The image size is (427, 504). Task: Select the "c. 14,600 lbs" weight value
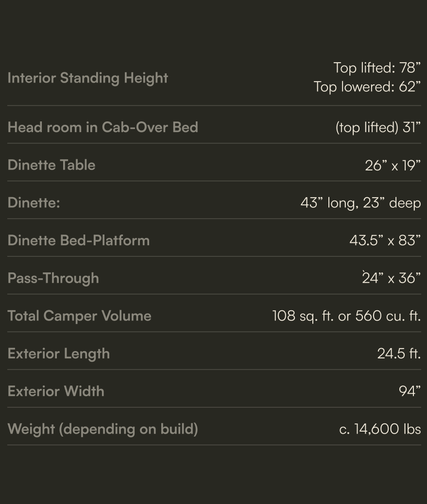(x=380, y=429)
